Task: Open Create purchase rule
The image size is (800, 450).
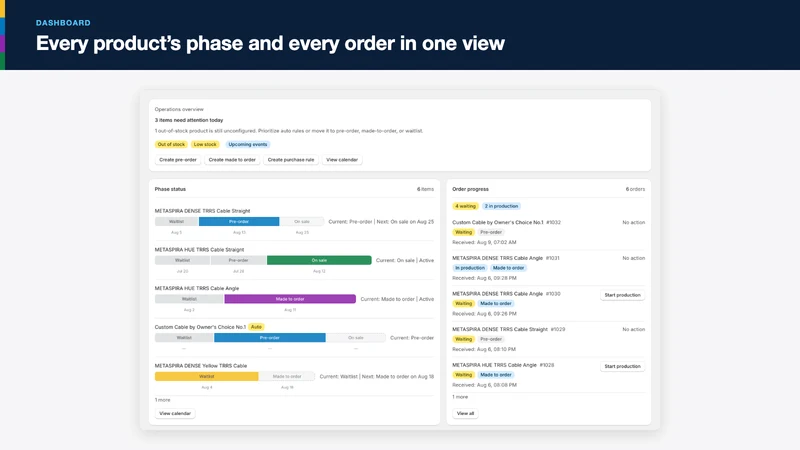Action: coord(291,160)
